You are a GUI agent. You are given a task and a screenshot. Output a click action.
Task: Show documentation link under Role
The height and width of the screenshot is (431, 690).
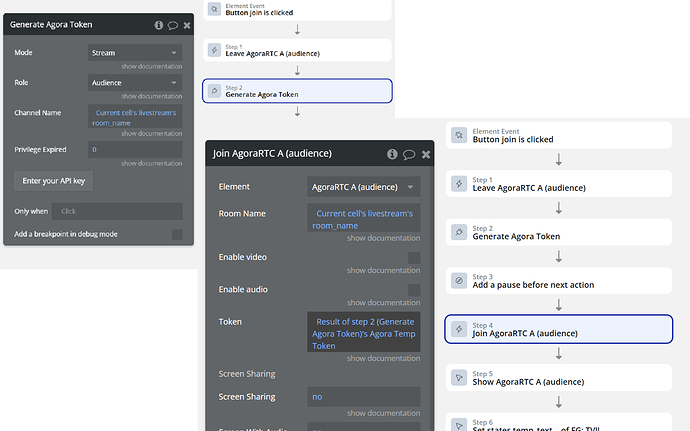pos(152,96)
